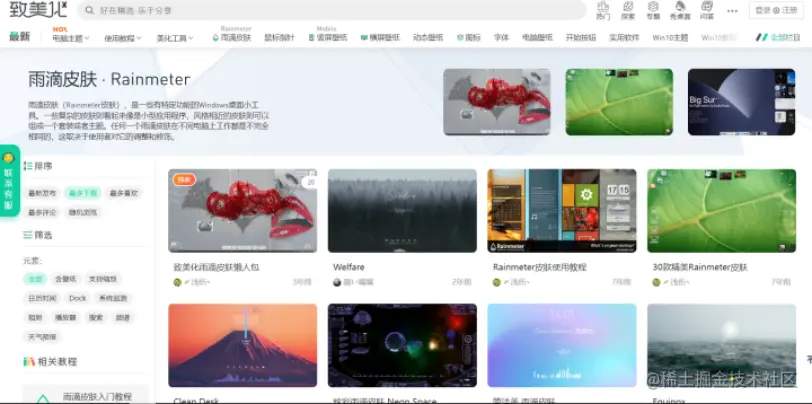Click orange badge on red ant card
Screen dimensions: 812x404
(x=184, y=180)
